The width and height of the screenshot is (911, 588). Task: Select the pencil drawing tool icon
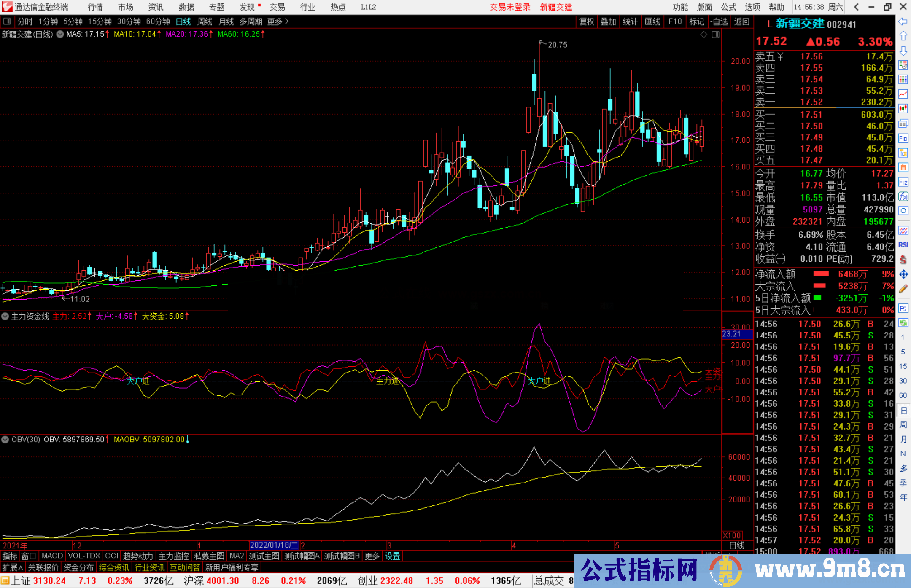tap(903, 289)
